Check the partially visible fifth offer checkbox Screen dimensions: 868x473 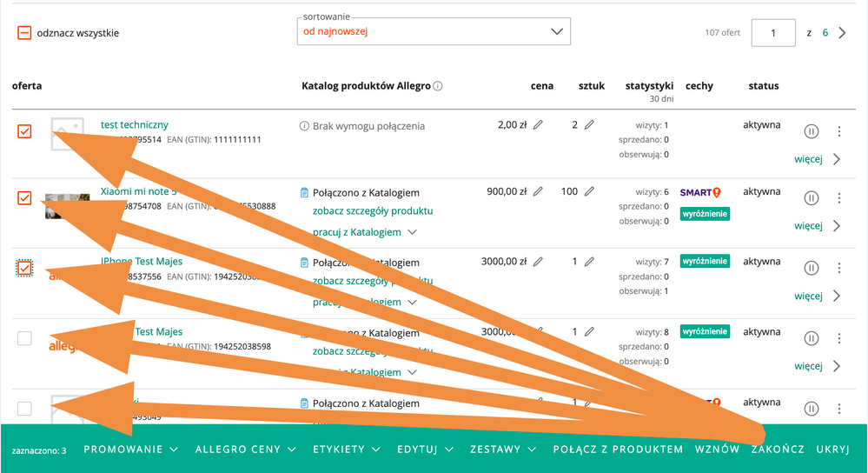tap(24, 408)
